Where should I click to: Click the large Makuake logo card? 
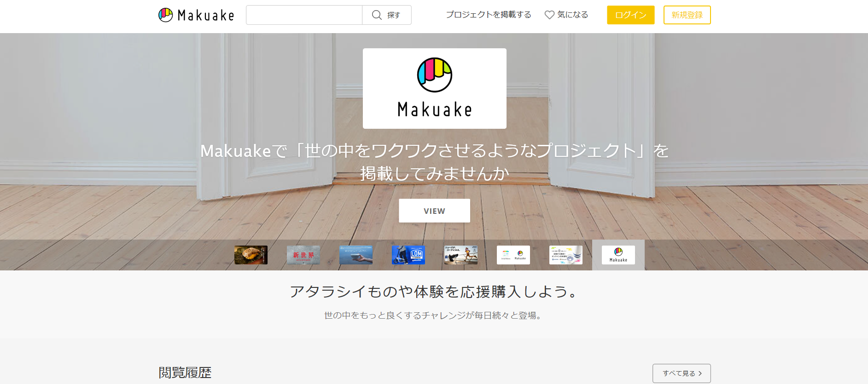pos(435,88)
